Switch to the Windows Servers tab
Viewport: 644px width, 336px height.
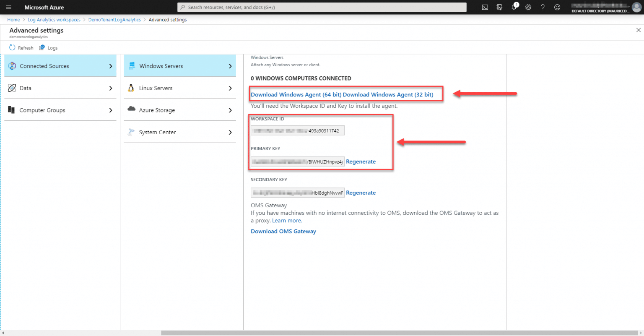[161, 66]
